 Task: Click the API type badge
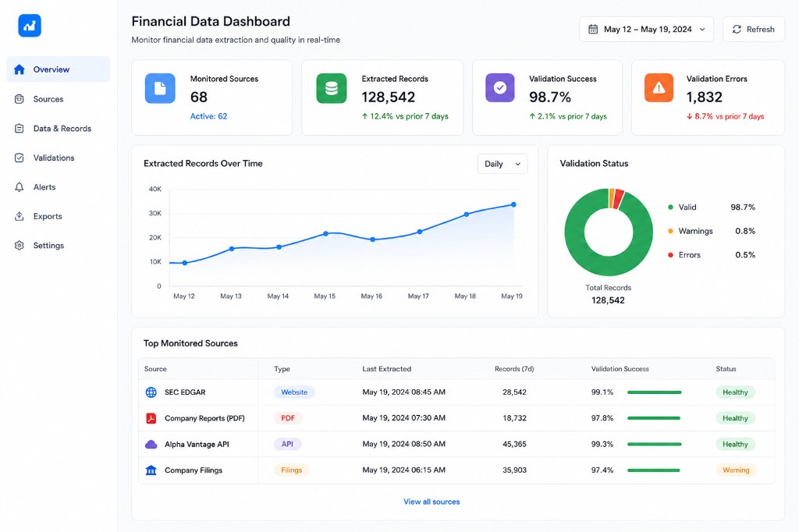(x=287, y=445)
